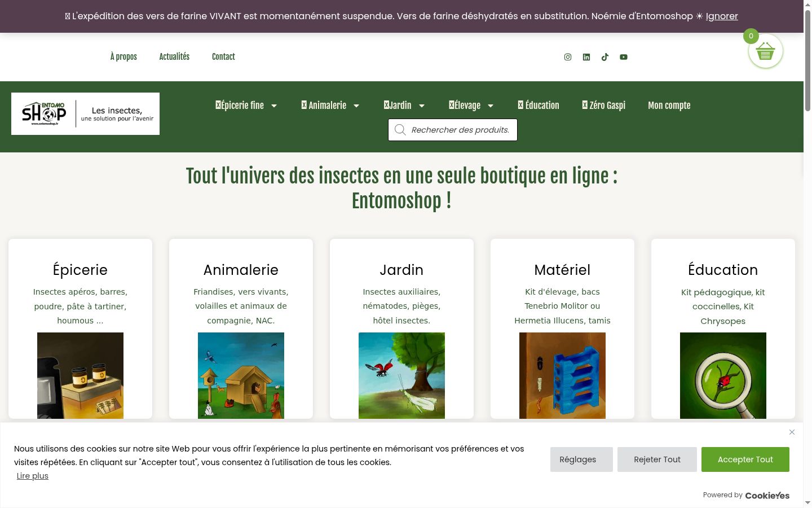Go to the Éducation menu item

click(x=539, y=106)
